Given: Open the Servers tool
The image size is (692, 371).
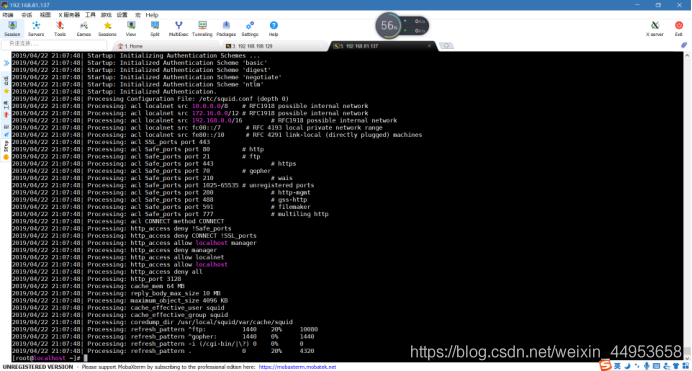Looking at the screenshot, I should [36, 29].
